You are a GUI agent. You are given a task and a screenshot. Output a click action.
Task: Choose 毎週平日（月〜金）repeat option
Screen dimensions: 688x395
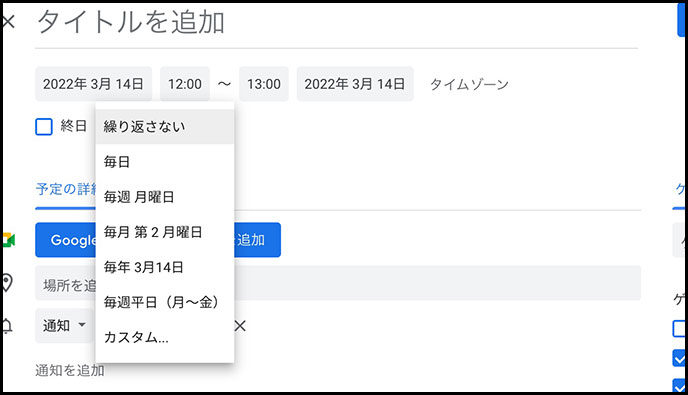165,302
